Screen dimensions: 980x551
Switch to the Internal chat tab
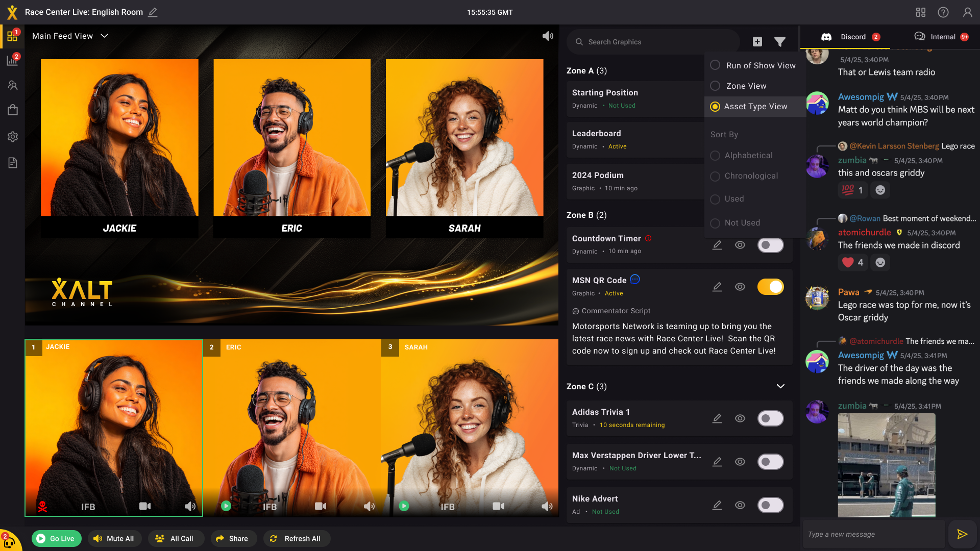(942, 37)
